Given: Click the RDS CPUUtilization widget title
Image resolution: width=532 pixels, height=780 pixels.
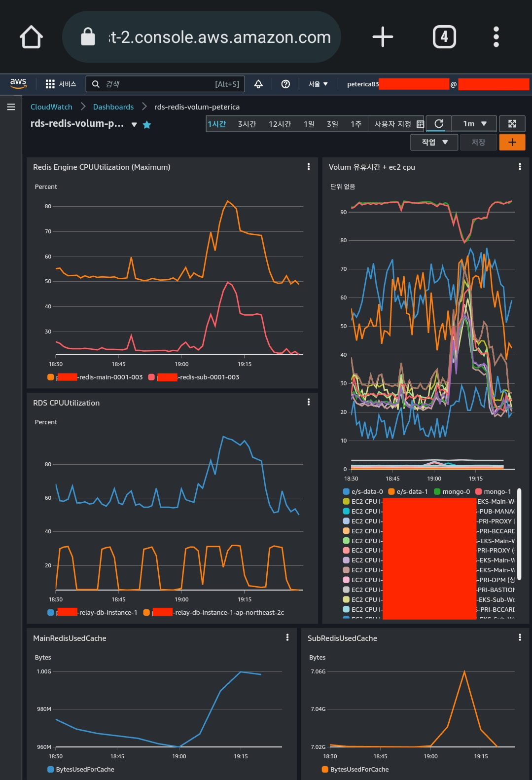Looking at the screenshot, I should click(66, 403).
